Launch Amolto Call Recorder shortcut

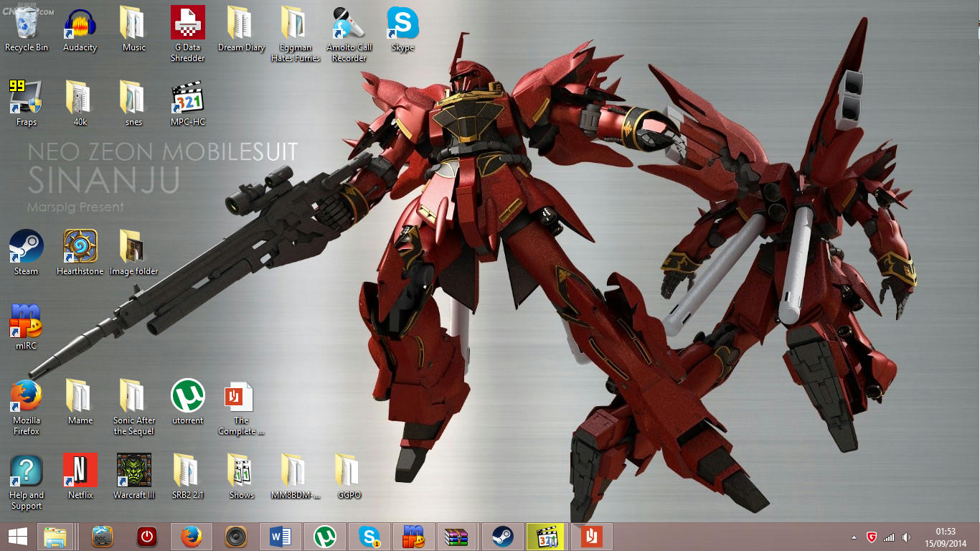click(349, 34)
